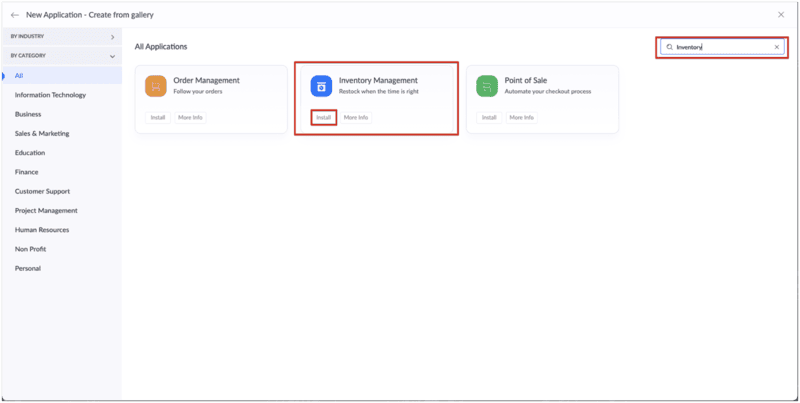View More Info for Inventory Management
This screenshot has height=403, width=800.
(355, 117)
